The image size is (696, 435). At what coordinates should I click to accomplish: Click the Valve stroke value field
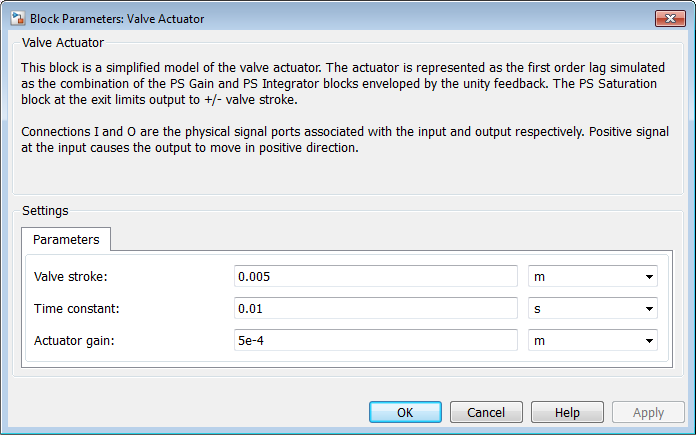pos(375,277)
